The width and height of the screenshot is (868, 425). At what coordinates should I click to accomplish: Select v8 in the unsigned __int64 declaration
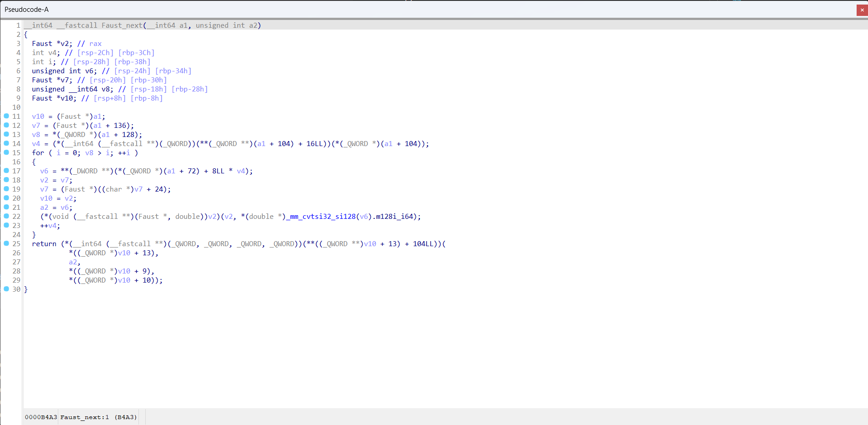106,89
